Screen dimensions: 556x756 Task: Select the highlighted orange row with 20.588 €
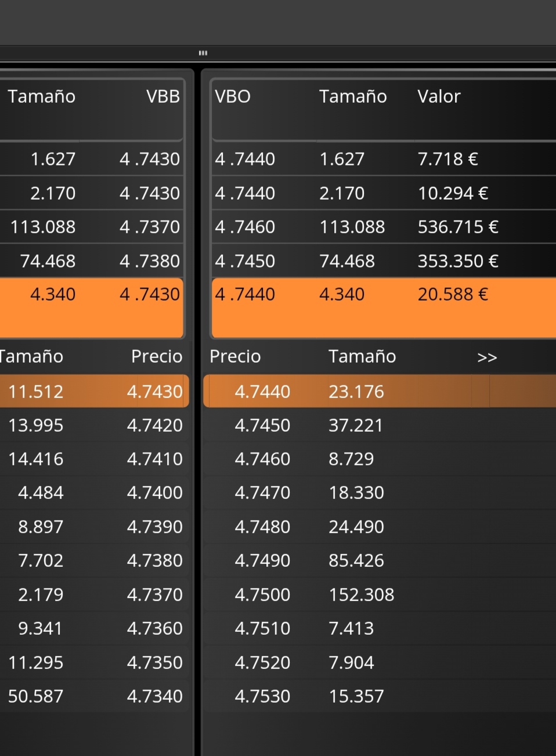coord(384,308)
